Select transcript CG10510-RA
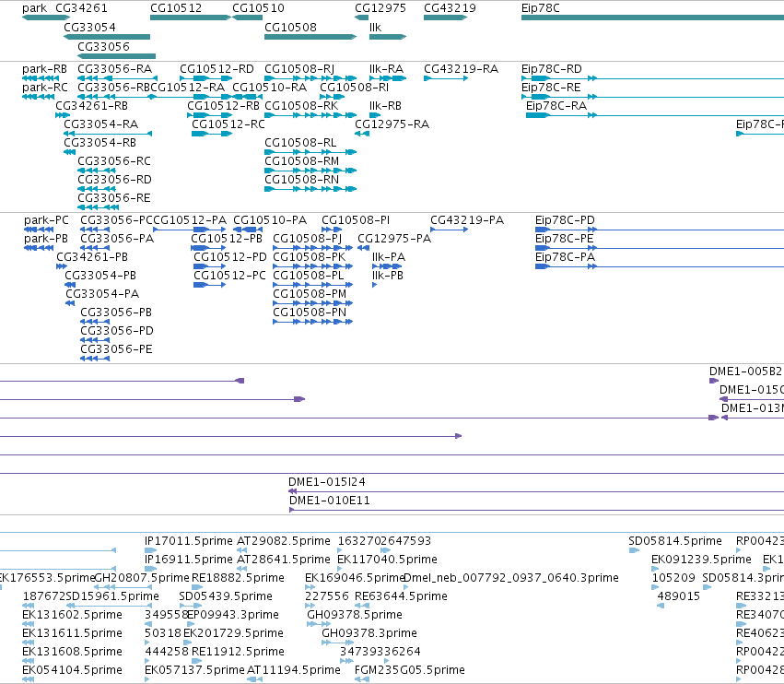Viewport: 784px width, 684px height. click(x=270, y=87)
